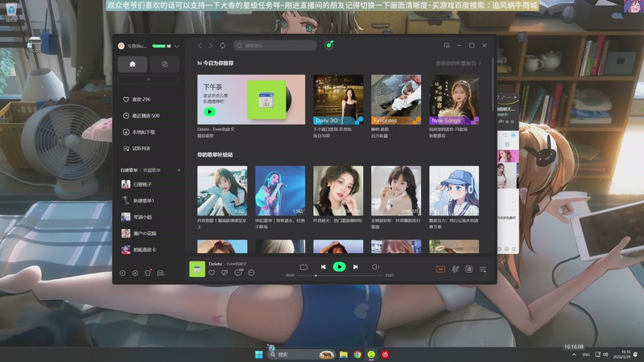This screenshot has width=644, height=362.
Task: Open File Explorer from taskbar
Action: (344, 354)
